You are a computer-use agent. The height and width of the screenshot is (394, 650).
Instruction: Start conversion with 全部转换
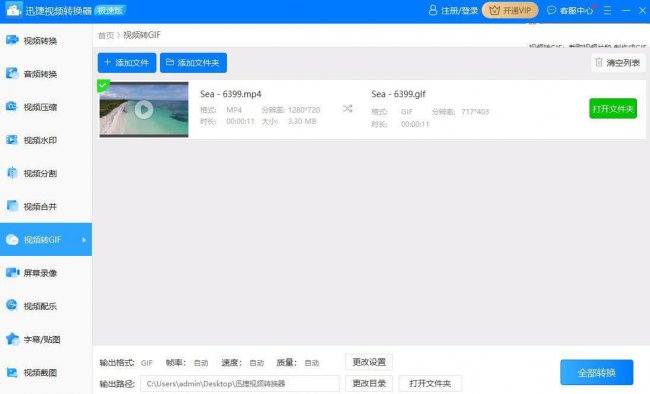pos(597,372)
